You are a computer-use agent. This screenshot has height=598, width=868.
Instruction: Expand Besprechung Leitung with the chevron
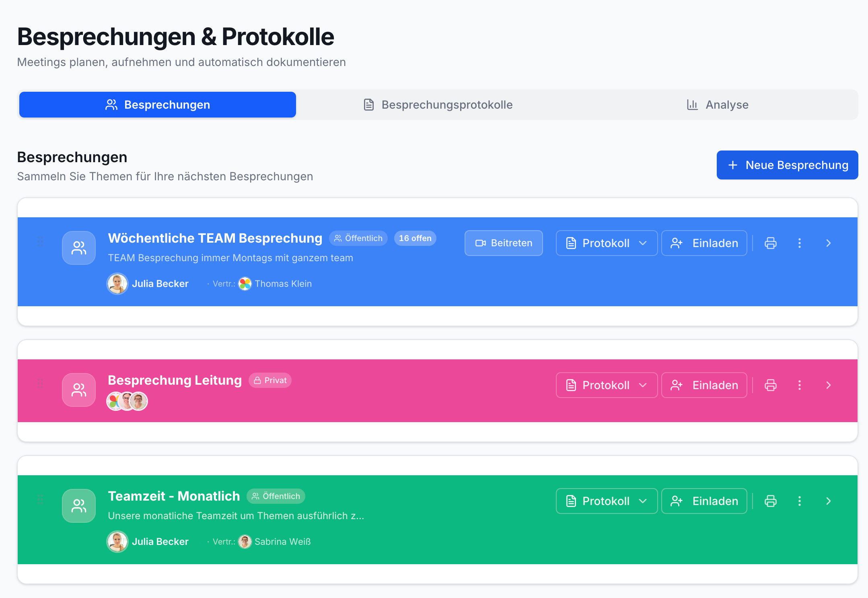pyautogui.click(x=829, y=385)
